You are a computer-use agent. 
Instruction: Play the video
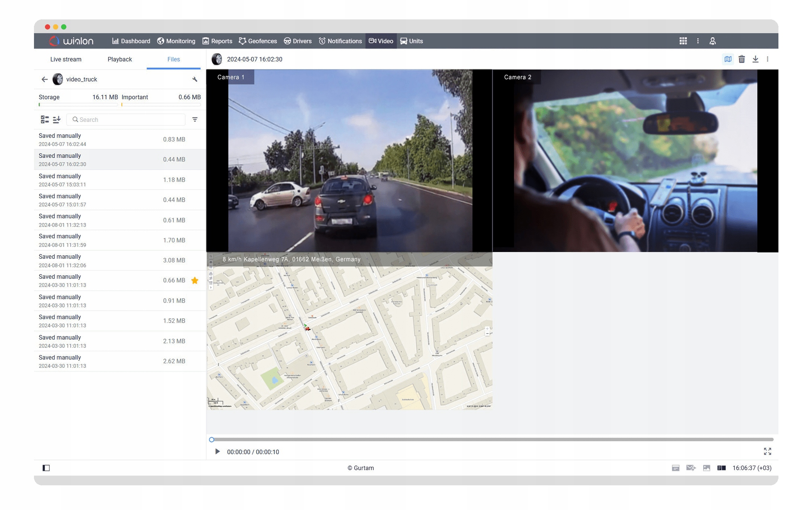[x=217, y=451]
